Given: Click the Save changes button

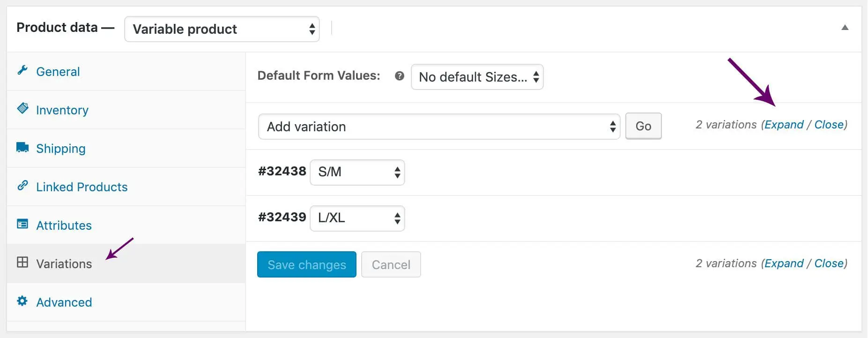Looking at the screenshot, I should 306,264.
